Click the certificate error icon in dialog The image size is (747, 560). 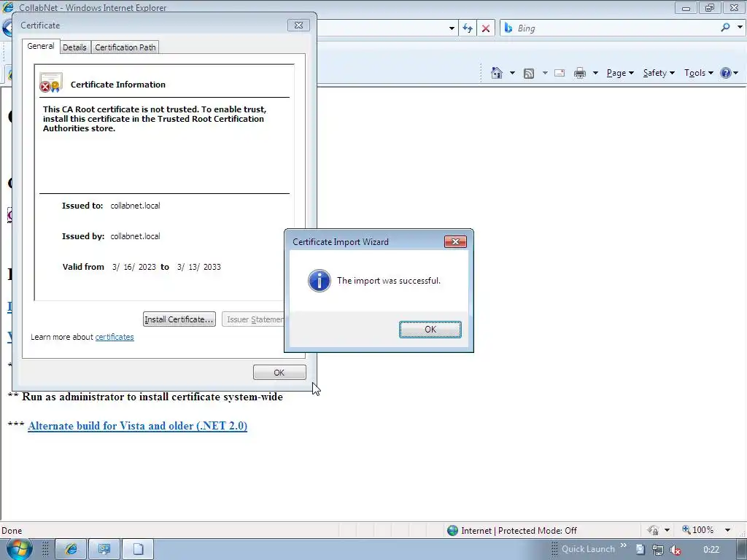coord(51,83)
